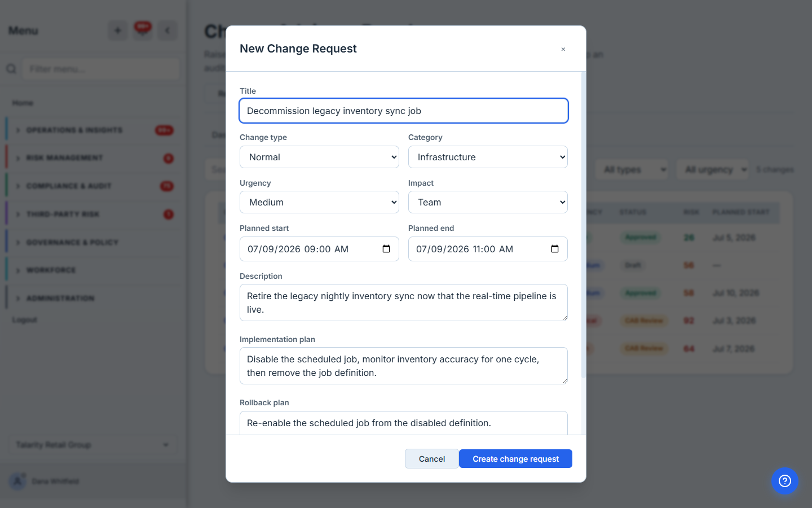The width and height of the screenshot is (812, 508).
Task: Expand Compliance & Audit section
Action: [x=92, y=186]
